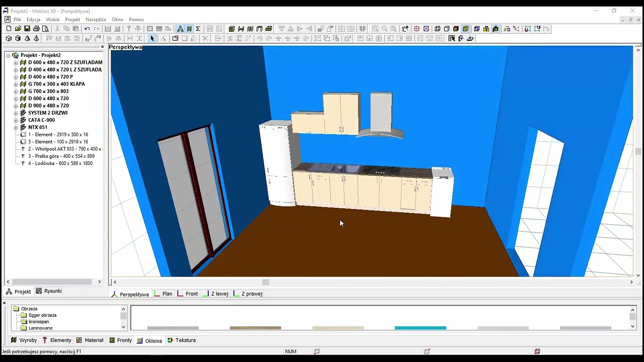Click the New document icon
The image size is (644, 362).
9,29
